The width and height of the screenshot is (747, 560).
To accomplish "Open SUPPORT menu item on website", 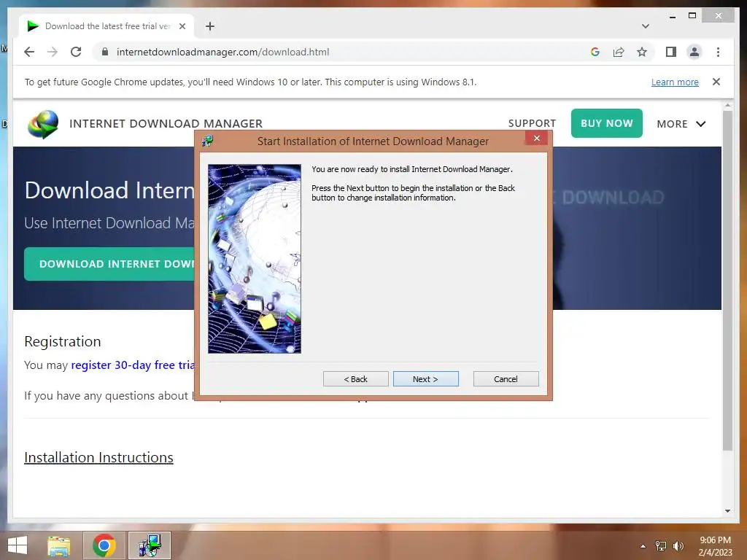I will pos(532,123).
